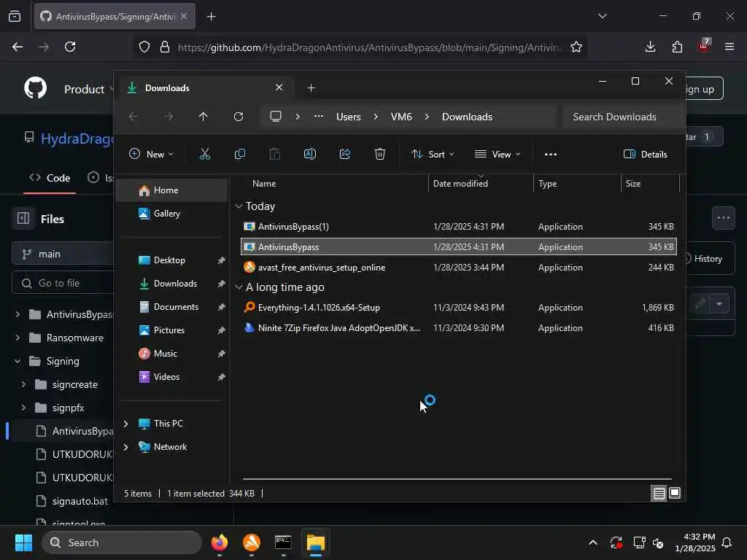Open a new Firefox tab
Screen dimensions: 747x560
point(212,17)
